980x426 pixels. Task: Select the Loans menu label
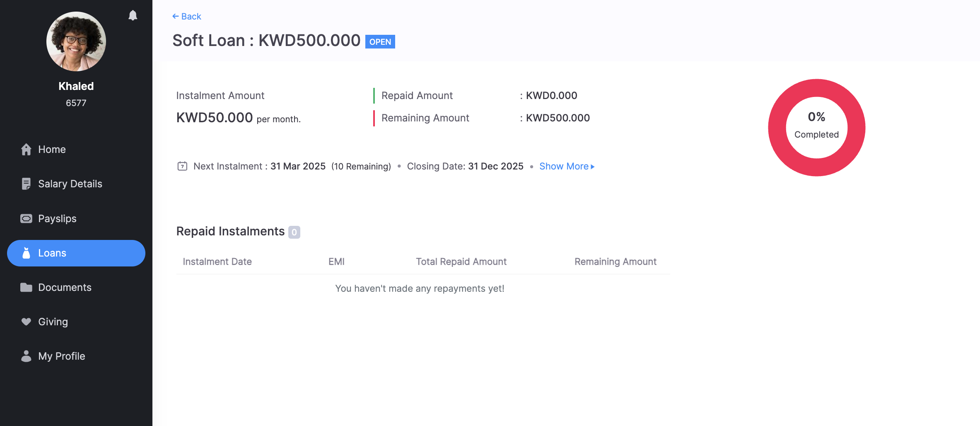pos(52,253)
